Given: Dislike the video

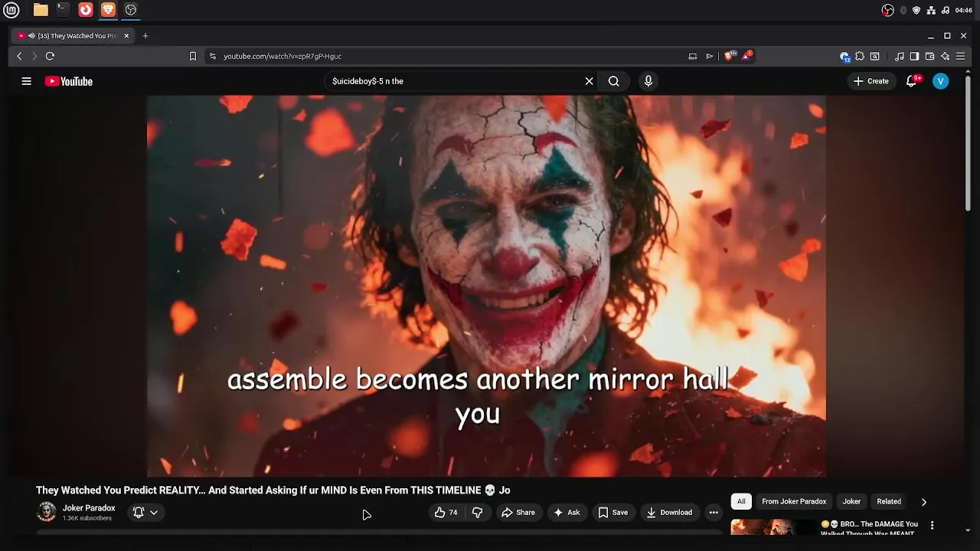Looking at the screenshot, I should (477, 513).
